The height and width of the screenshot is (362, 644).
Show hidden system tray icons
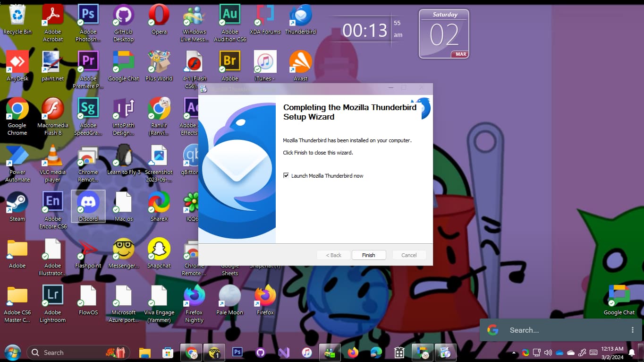514,353
